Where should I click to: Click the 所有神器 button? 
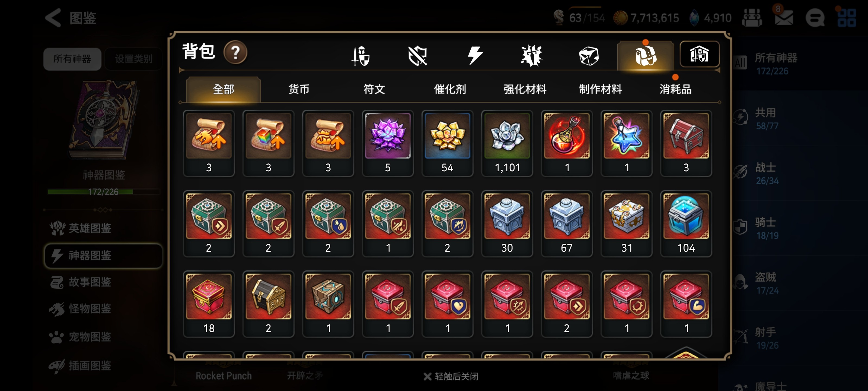(72, 59)
